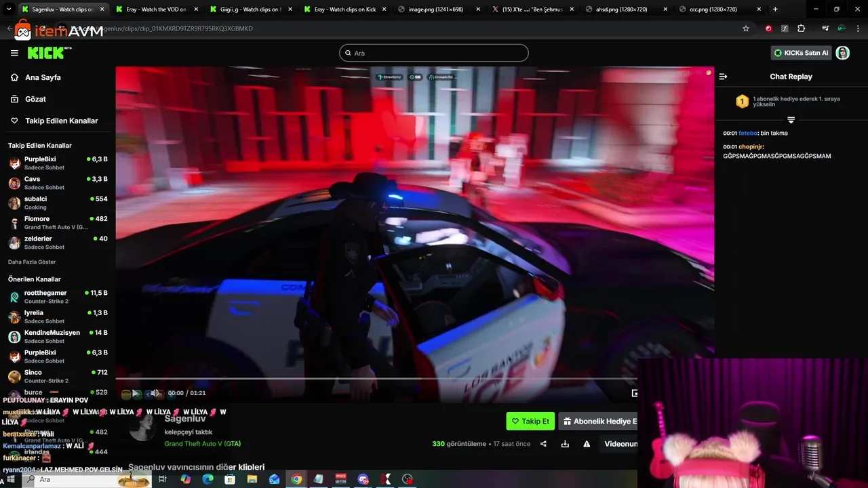This screenshot has width=868, height=488.
Task: Open the Gözat page
Action: click(x=35, y=99)
